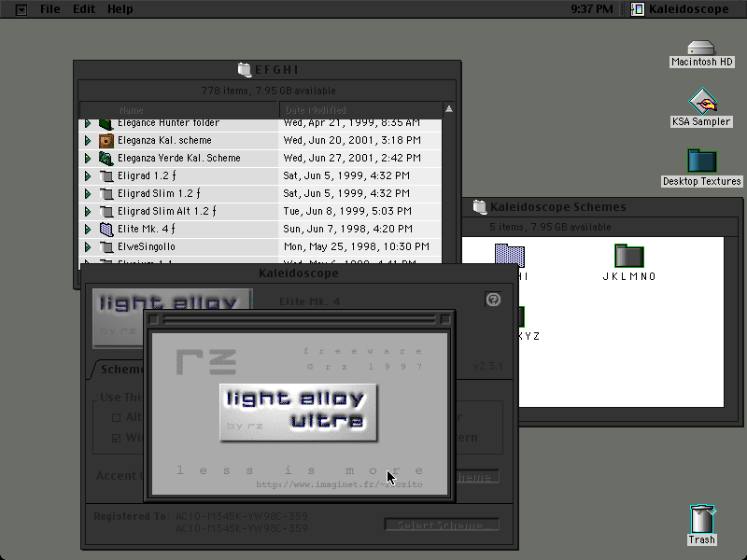Select the Eleganza Kal. scheme folder icon
This screenshot has height=560, width=747.
106,141
